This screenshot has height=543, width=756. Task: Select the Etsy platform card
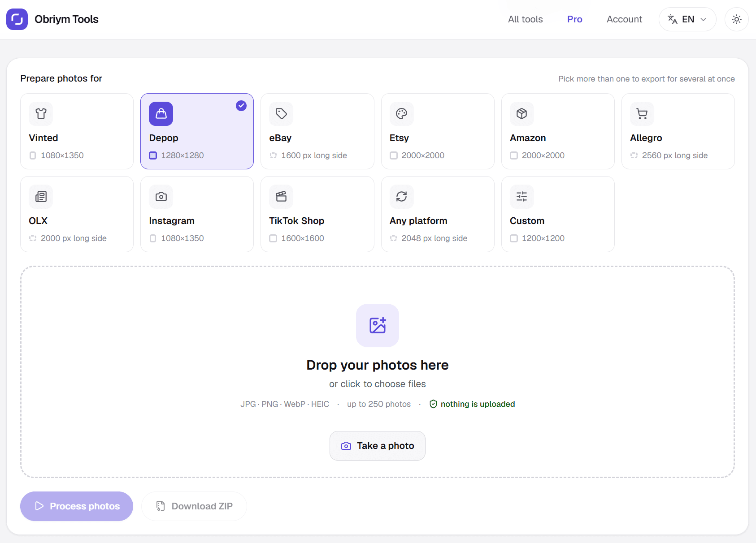tap(438, 131)
